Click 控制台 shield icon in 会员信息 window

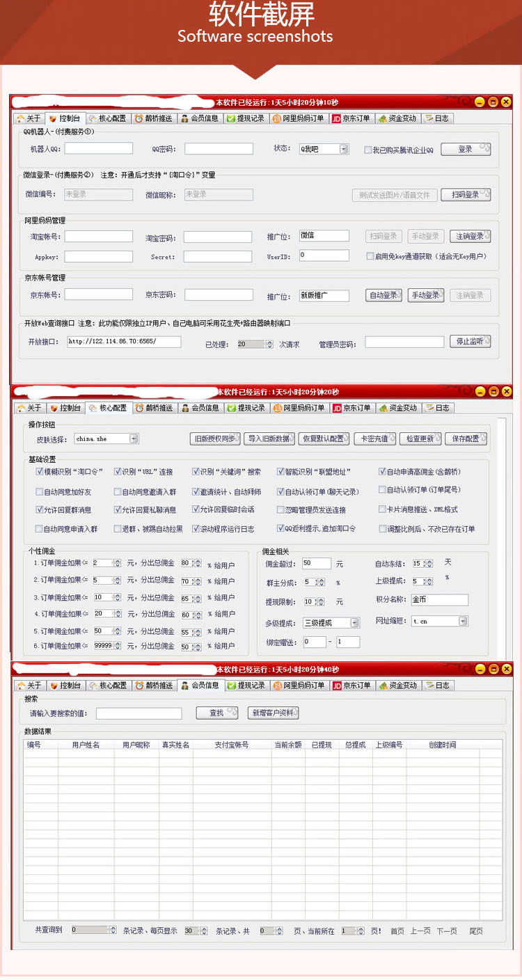point(53,686)
